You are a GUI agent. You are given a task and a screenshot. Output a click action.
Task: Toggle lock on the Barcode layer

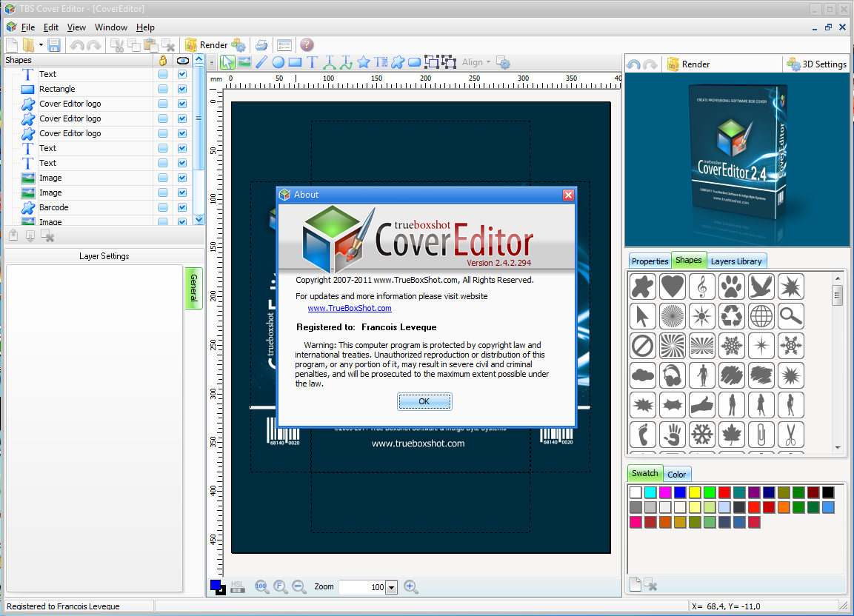coord(163,207)
